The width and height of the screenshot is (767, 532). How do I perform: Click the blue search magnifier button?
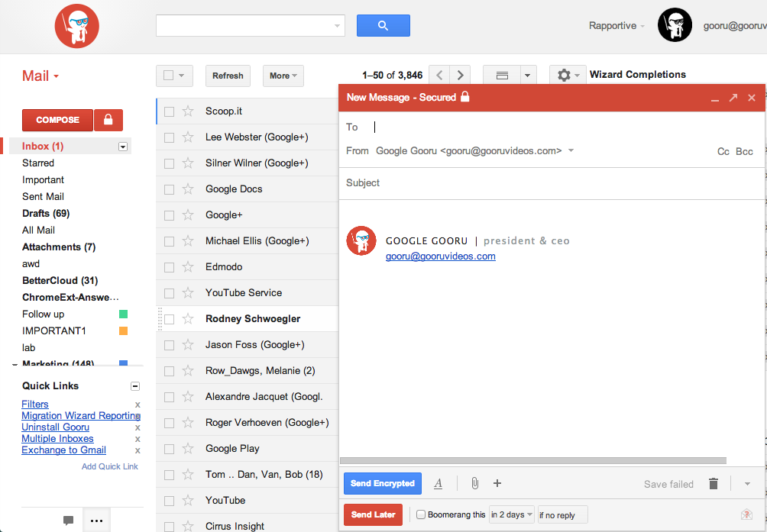(x=383, y=25)
